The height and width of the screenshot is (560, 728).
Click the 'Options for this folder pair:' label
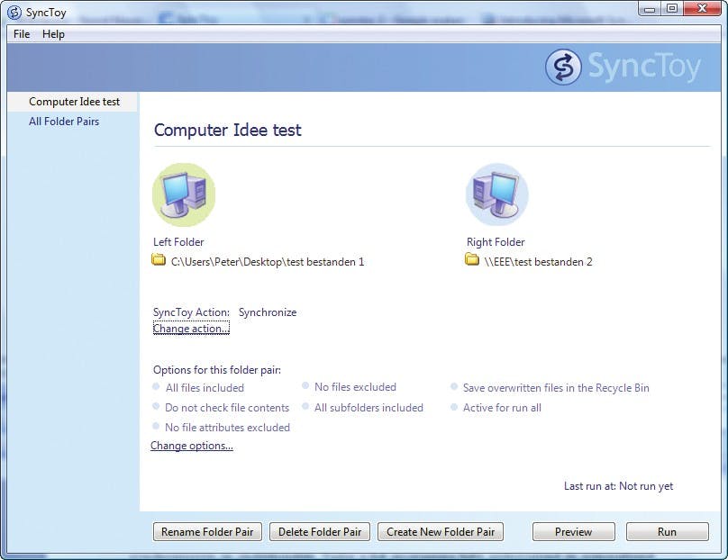(x=217, y=370)
